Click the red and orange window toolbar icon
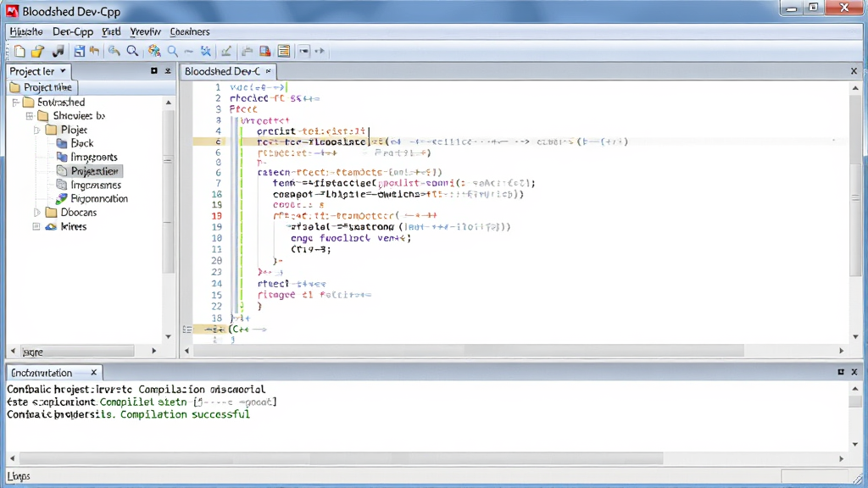 point(265,52)
